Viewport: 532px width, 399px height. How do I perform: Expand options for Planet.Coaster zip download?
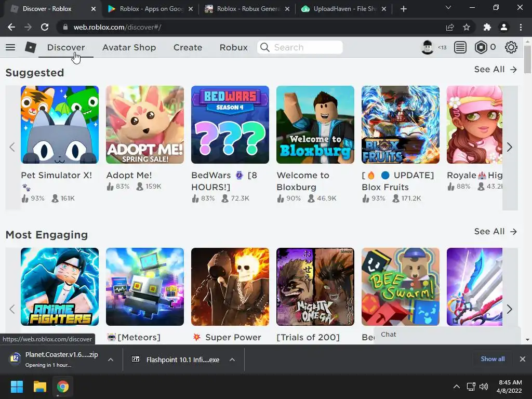point(111,360)
